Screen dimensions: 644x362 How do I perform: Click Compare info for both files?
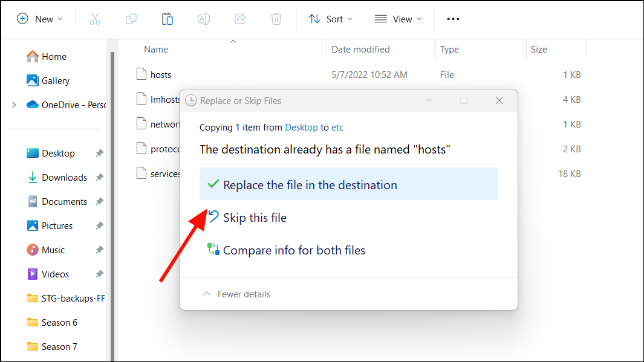pos(294,250)
